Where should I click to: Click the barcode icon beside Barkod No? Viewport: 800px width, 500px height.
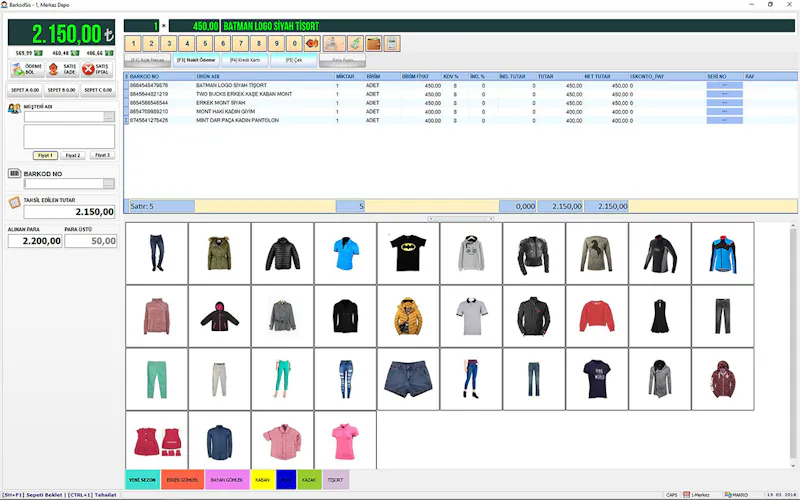14,173
